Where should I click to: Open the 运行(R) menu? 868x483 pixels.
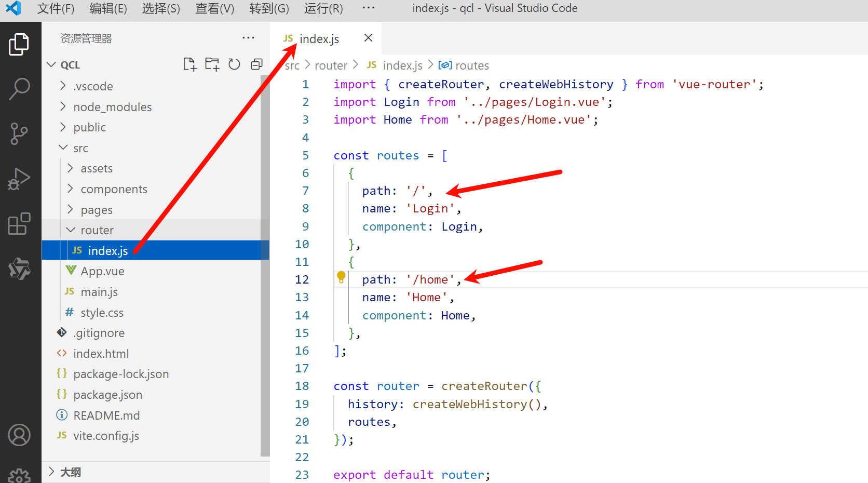click(323, 8)
